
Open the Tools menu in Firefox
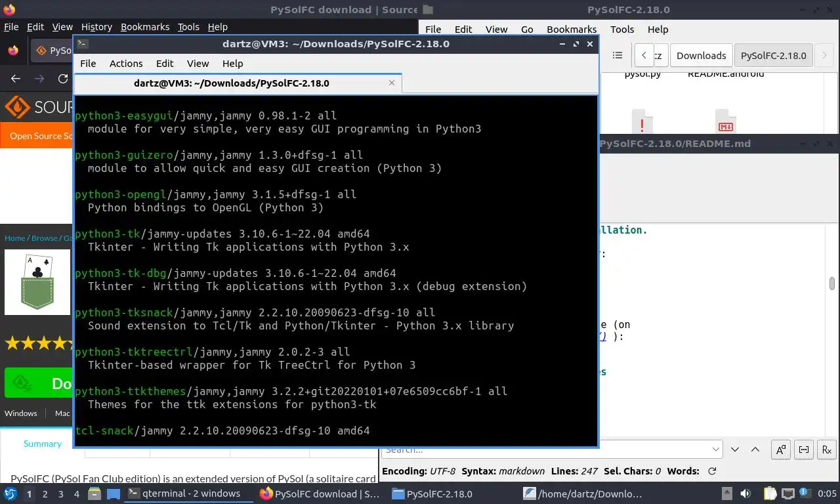click(x=188, y=27)
